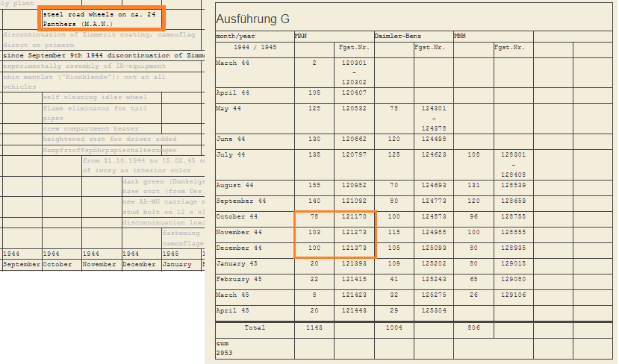Click 'October' column label in timeline table

click(x=57, y=265)
